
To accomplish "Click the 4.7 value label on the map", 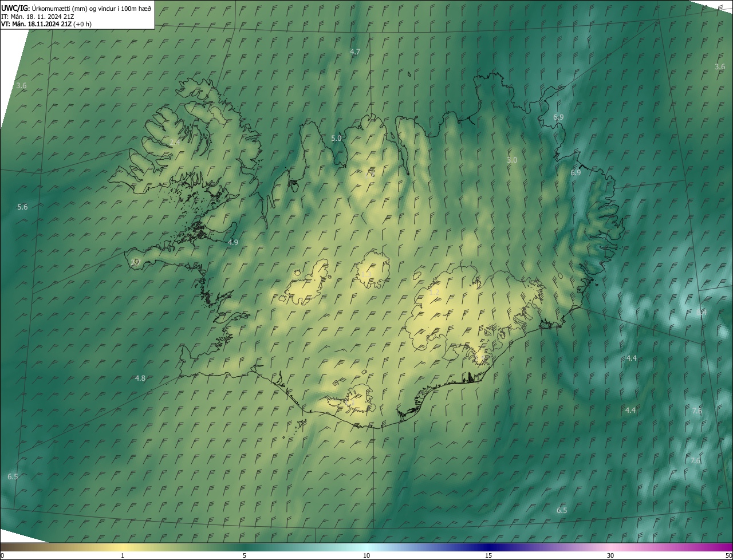I will [x=355, y=52].
